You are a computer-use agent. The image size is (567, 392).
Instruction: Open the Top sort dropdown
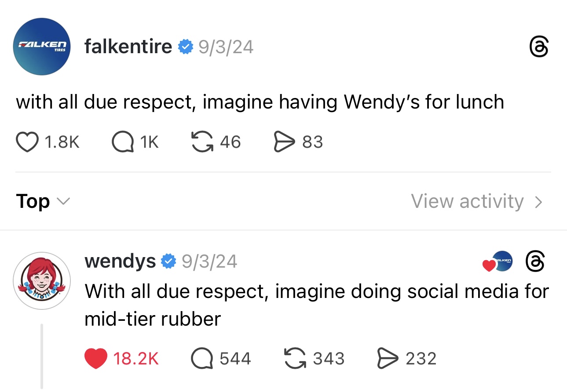pos(43,201)
